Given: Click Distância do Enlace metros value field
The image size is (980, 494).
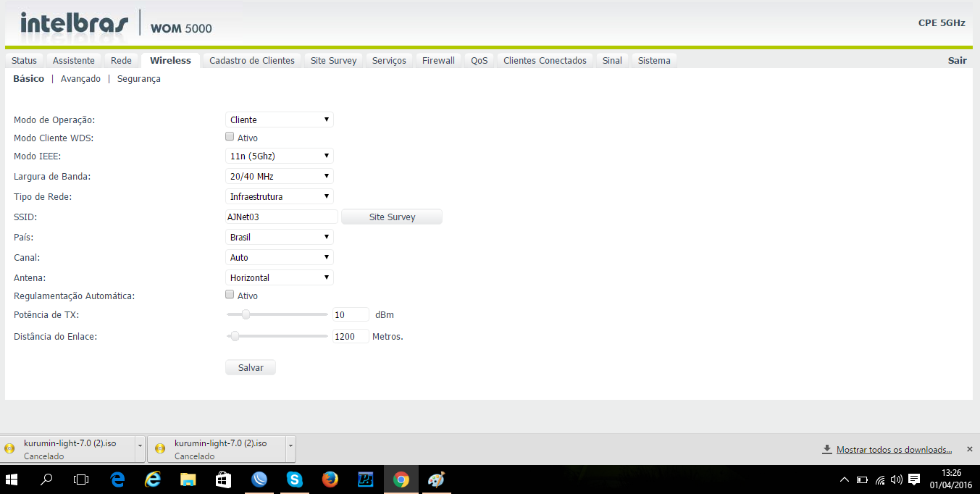Looking at the screenshot, I should [x=351, y=336].
